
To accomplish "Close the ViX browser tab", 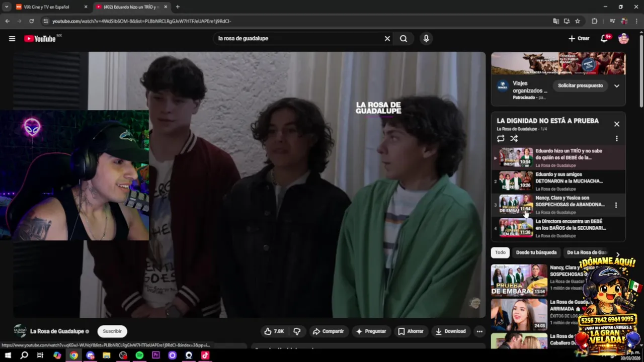I will 86,7.
